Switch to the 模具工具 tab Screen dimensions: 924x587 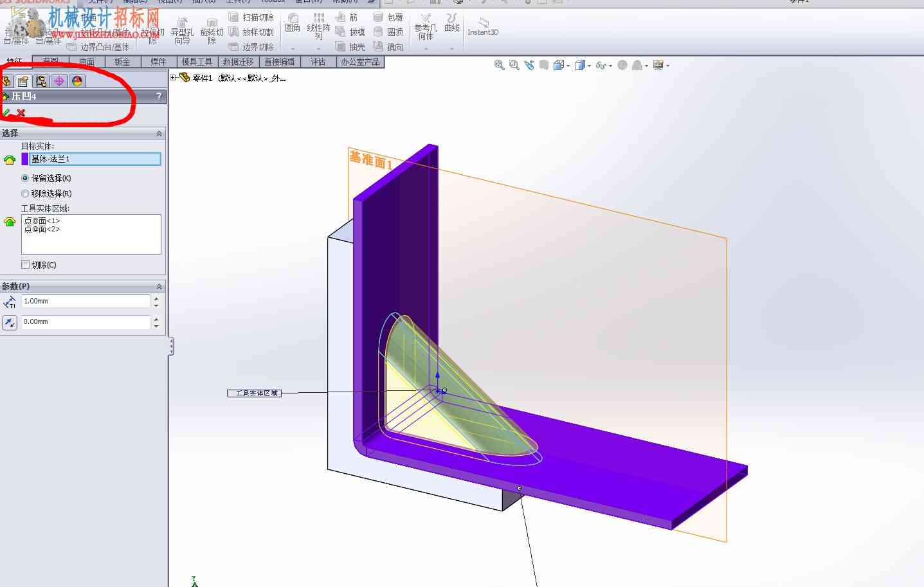pyautogui.click(x=197, y=62)
